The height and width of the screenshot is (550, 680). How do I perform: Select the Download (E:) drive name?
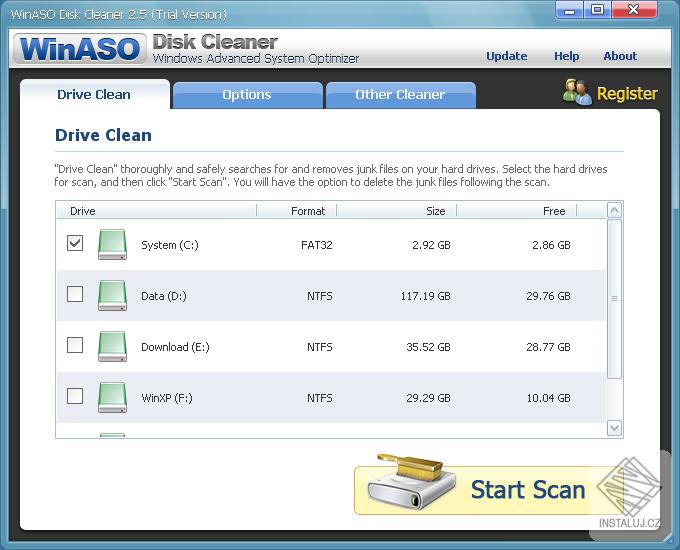tap(175, 347)
